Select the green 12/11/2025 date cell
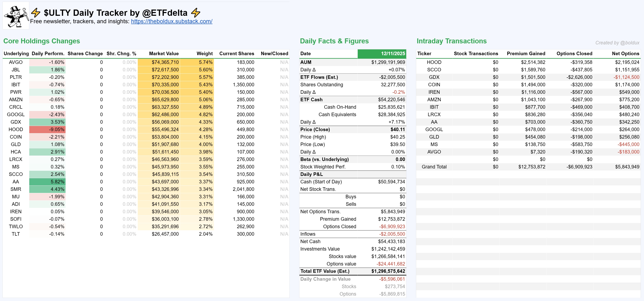The image size is (644, 301). tap(382, 54)
